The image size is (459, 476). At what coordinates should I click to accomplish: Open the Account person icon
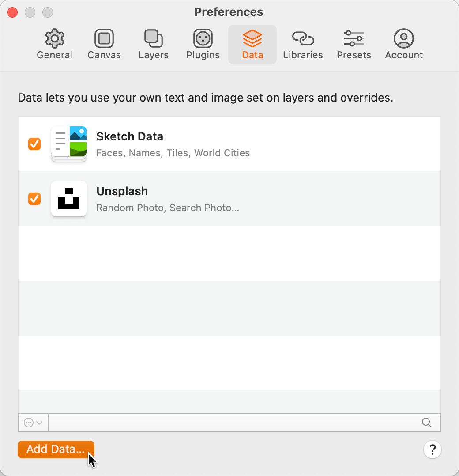403,39
